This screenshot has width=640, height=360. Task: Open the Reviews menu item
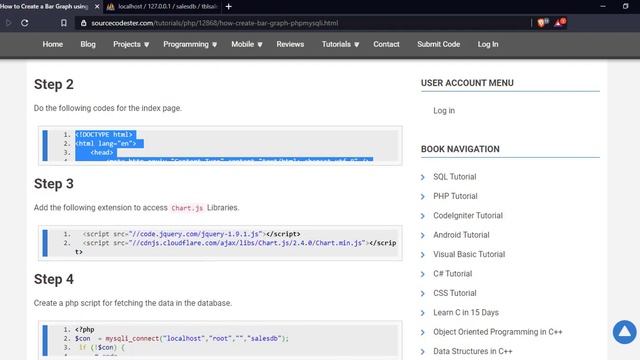click(290, 44)
